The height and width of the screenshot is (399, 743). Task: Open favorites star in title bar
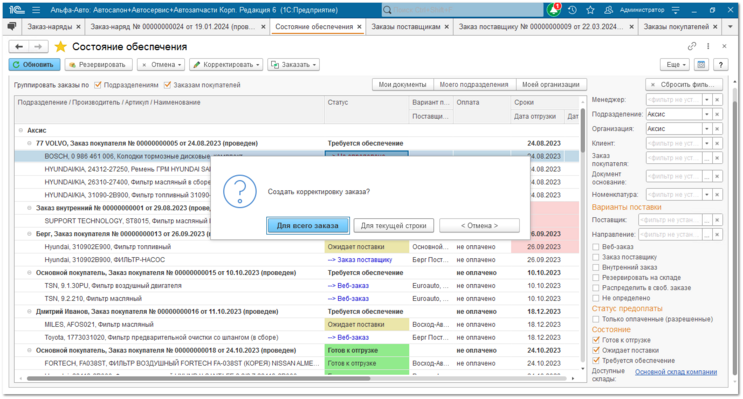pos(590,10)
